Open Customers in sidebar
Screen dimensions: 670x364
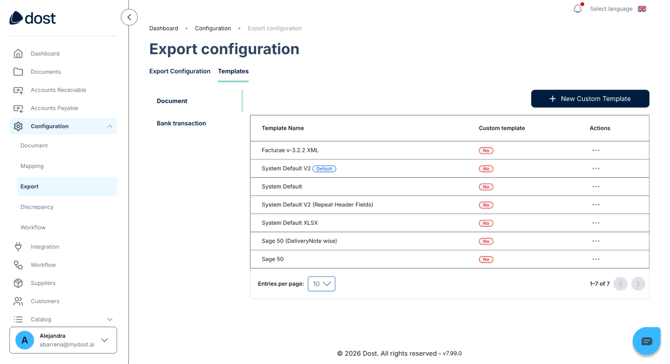point(45,301)
